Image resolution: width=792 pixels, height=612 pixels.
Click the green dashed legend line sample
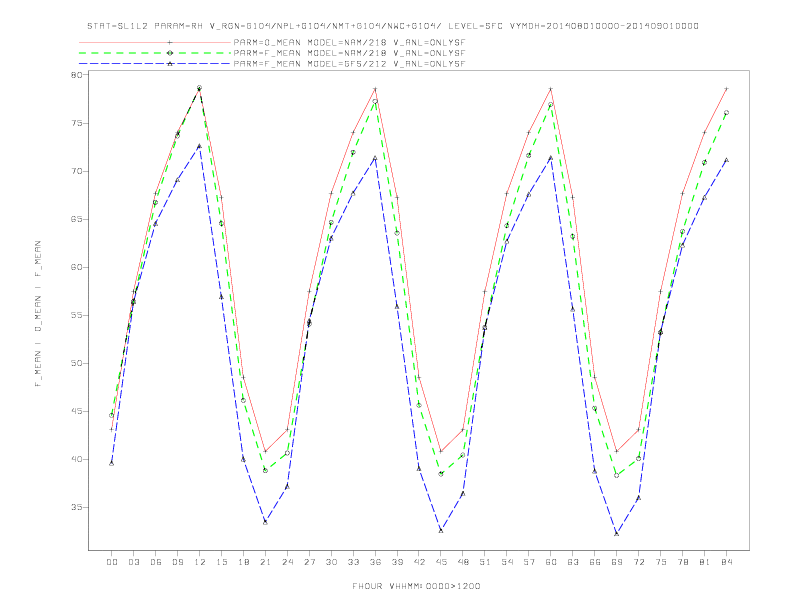[155, 53]
